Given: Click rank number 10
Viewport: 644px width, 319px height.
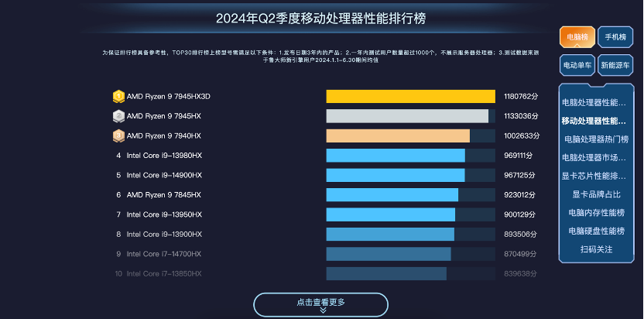Looking at the screenshot, I should coord(118,274).
